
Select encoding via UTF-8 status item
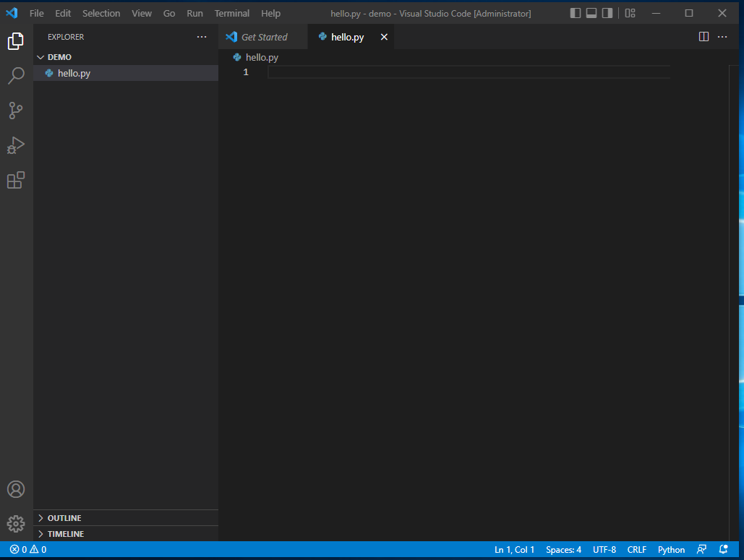(x=604, y=550)
